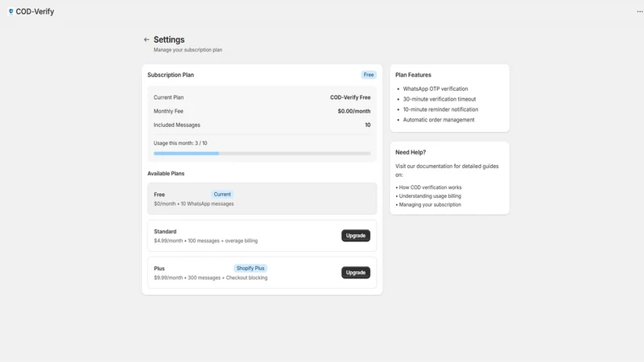Click the 'COD-Verify Free' current plan value
This screenshot has width=644, height=362.
[x=350, y=97]
